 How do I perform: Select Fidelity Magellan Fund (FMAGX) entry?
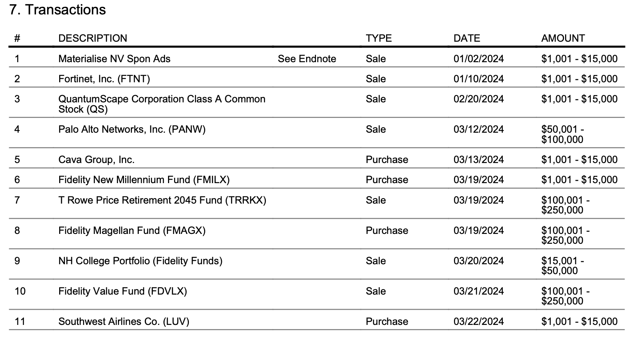click(132, 231)
